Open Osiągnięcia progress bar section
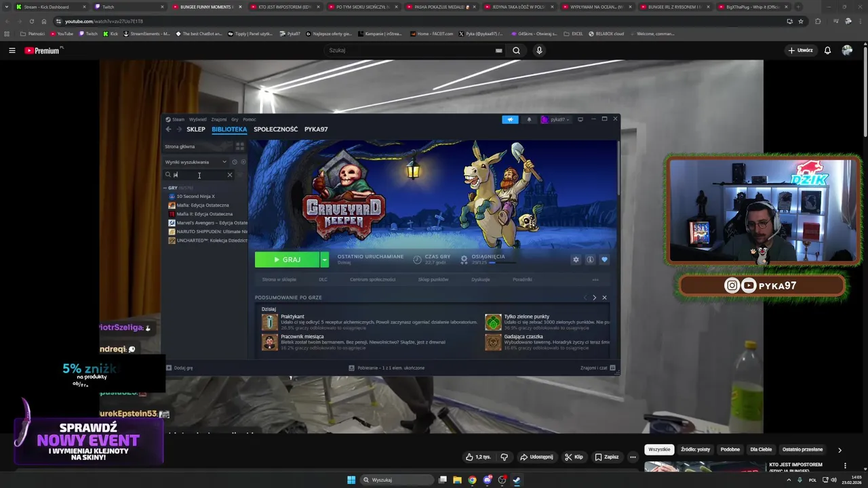 pos(488,259)
